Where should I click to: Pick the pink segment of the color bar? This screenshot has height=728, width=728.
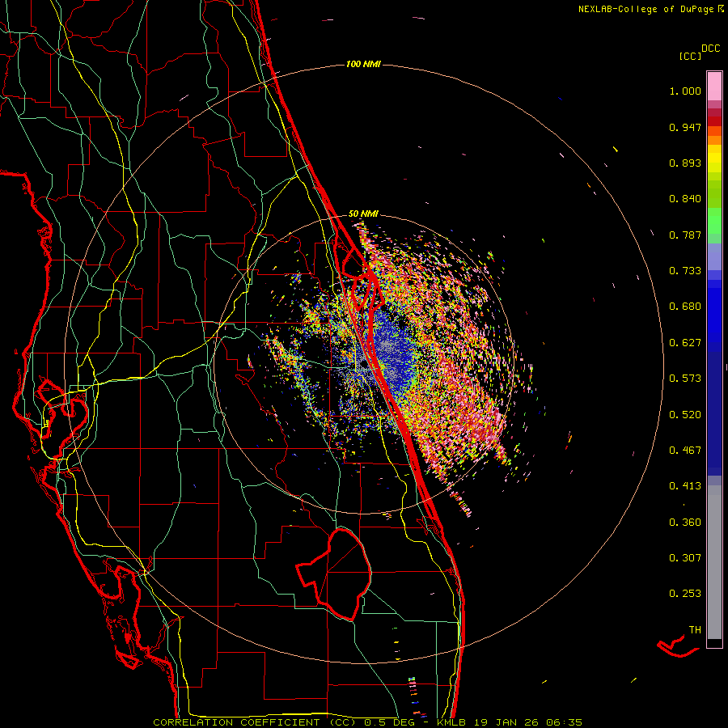[714, 87]
